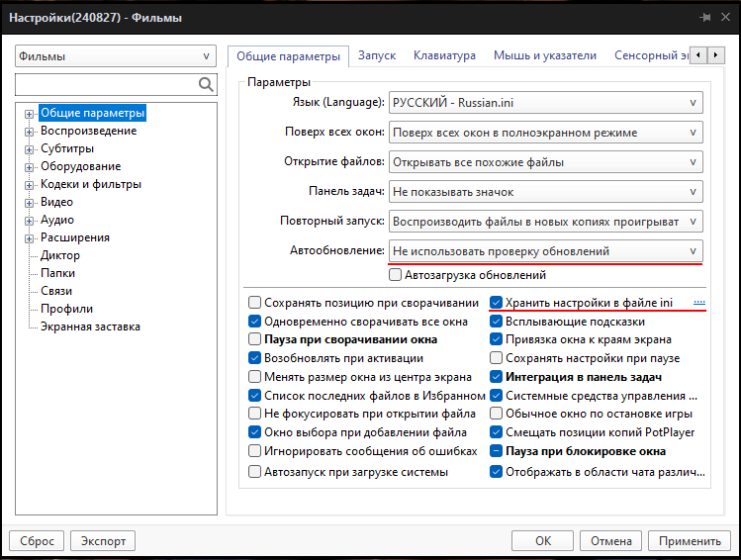Click the Сброс button

(x=37, y=541)
